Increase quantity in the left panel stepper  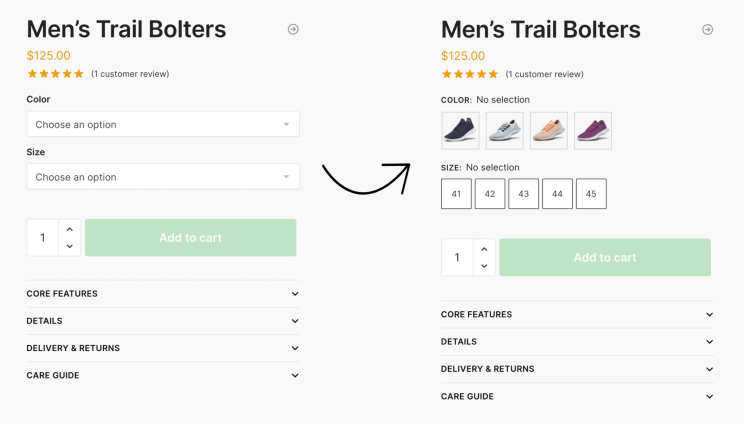[69, 229]
